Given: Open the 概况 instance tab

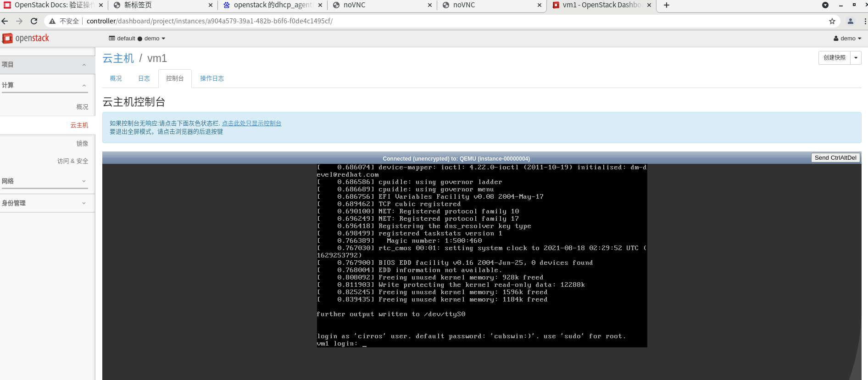Looking at the screenshot, I should pyautogui.click(x=116, y=78).
